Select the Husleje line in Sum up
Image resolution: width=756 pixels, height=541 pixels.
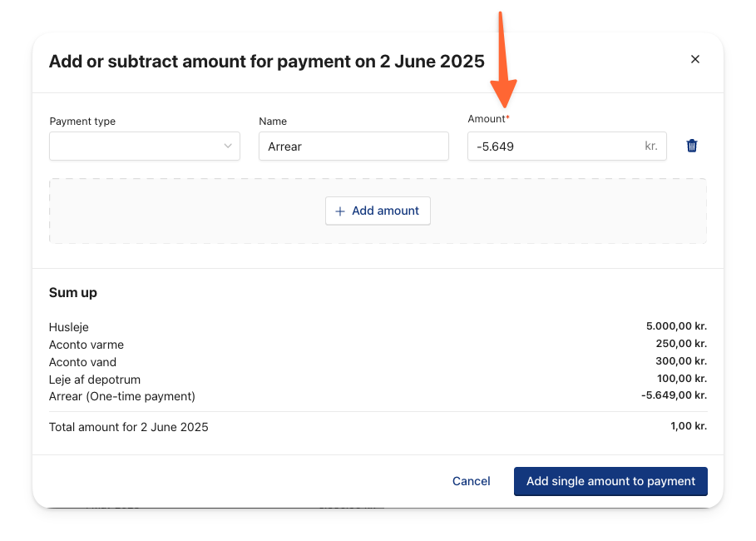pos(378,327)
